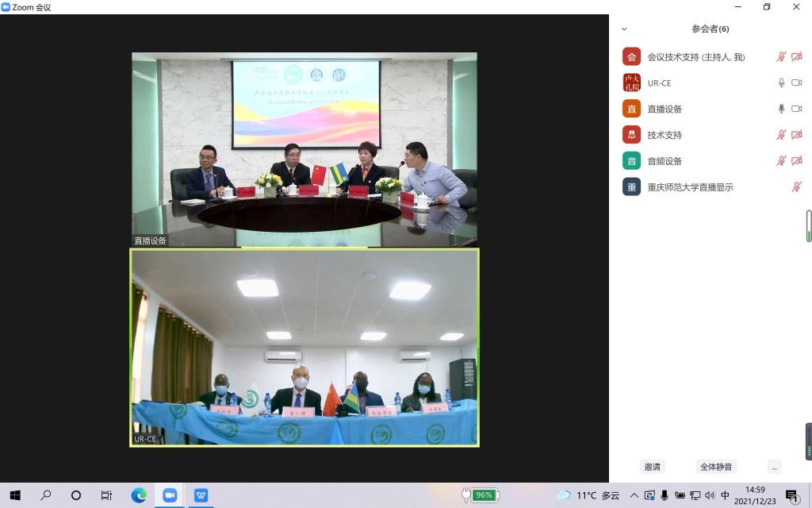Toggle the 直播设备 microphone
Screen dimensions: 812x508
(x=781, y=109)
